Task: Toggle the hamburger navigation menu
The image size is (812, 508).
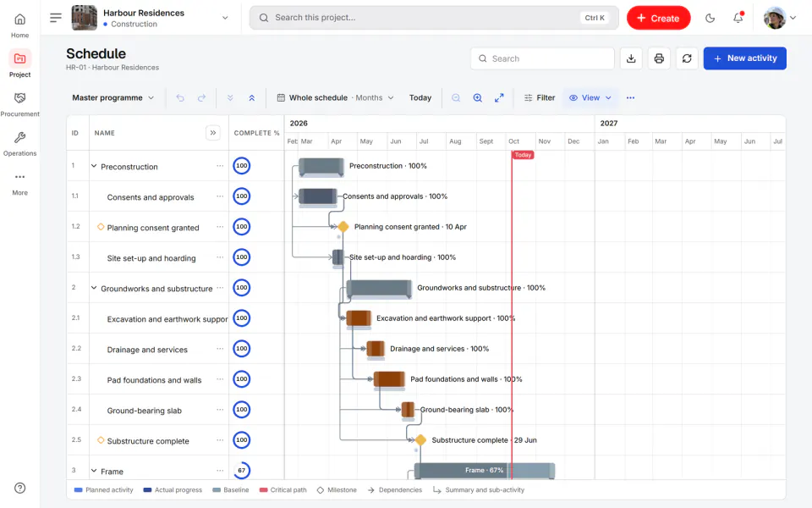Action: (x=56, y=18)
